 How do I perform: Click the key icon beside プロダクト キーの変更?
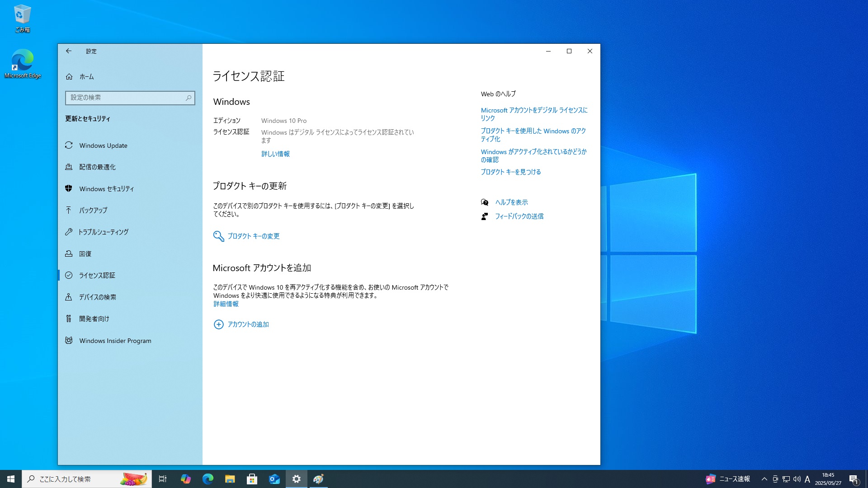point(218,236)
